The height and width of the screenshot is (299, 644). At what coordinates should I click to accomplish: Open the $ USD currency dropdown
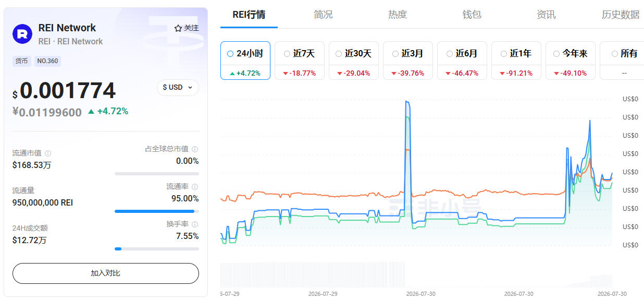click(178, 88)
